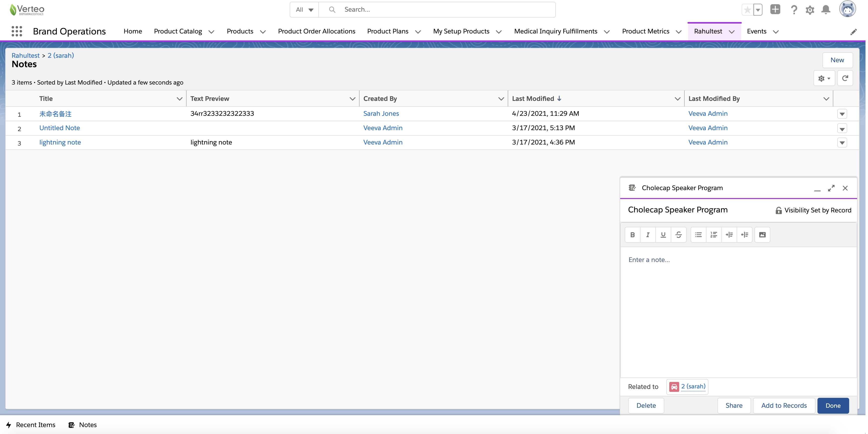Open the notifications bell
The height and width of the screenshot is (434, 868).
point(826,10)
